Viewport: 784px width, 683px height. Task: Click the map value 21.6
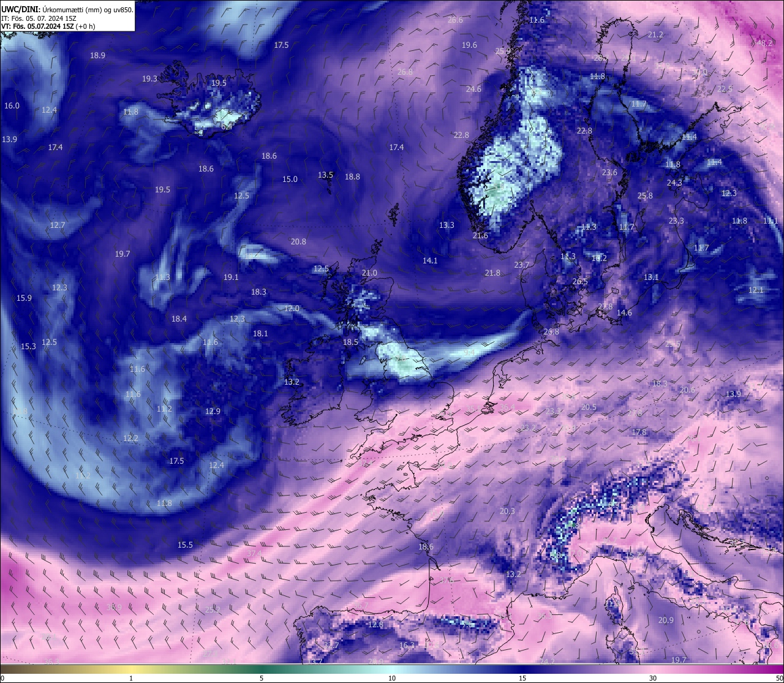pyautogui.click(x=480, y=235)
